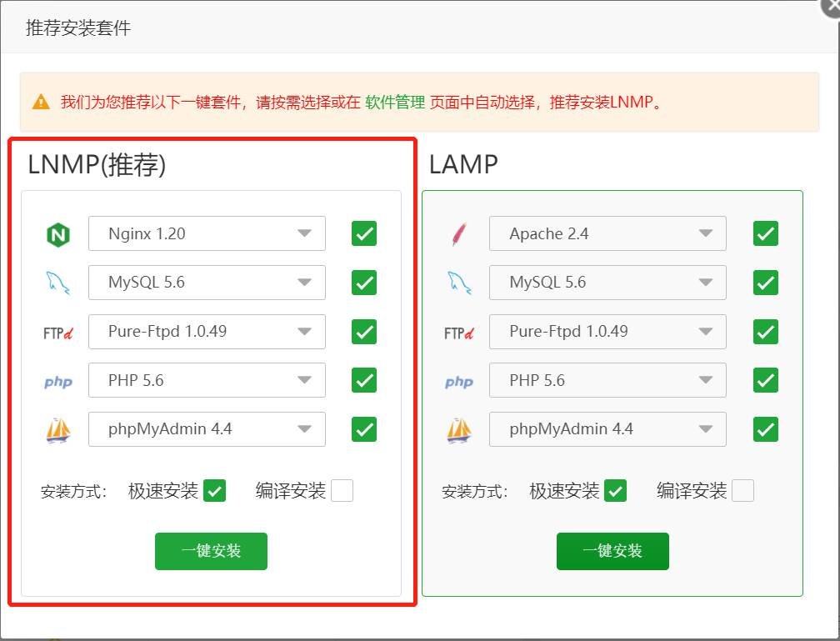Uncheck Pure-Ftpd 1.0.49 in LAMP panel

pyautogui.click(x=766, y=332)
